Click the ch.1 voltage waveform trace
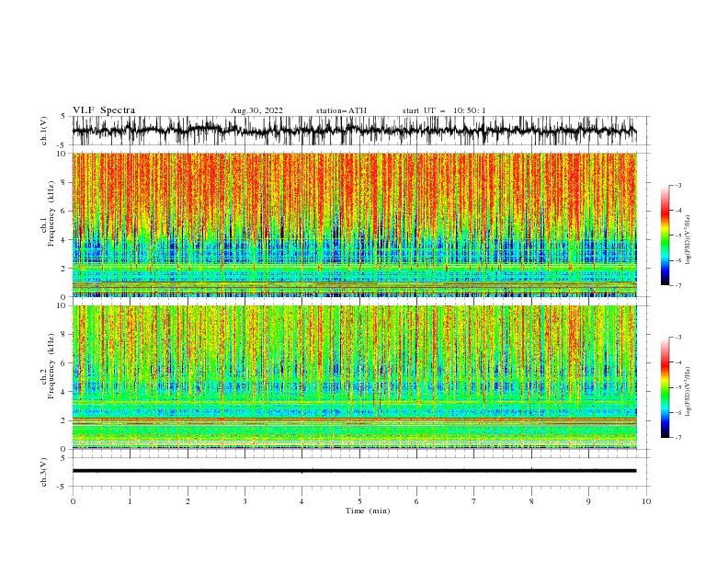Screen dimensions: 728x563 click(x=354, y=131)
